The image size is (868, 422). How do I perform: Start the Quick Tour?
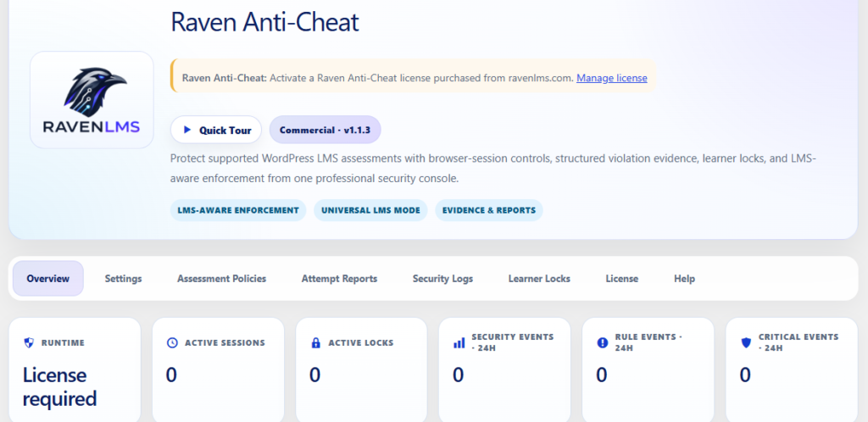coord(216,130)
